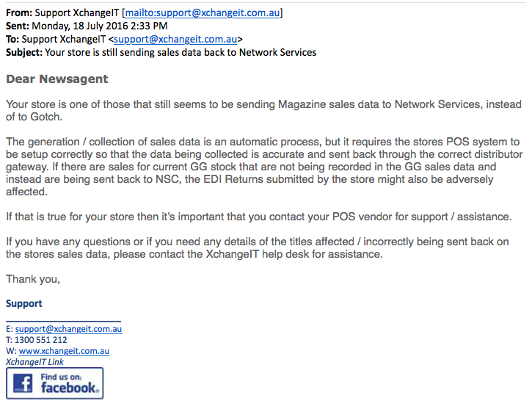Click the italic XchangeIT Link text

pyautogui.click(x=34, y=362)
